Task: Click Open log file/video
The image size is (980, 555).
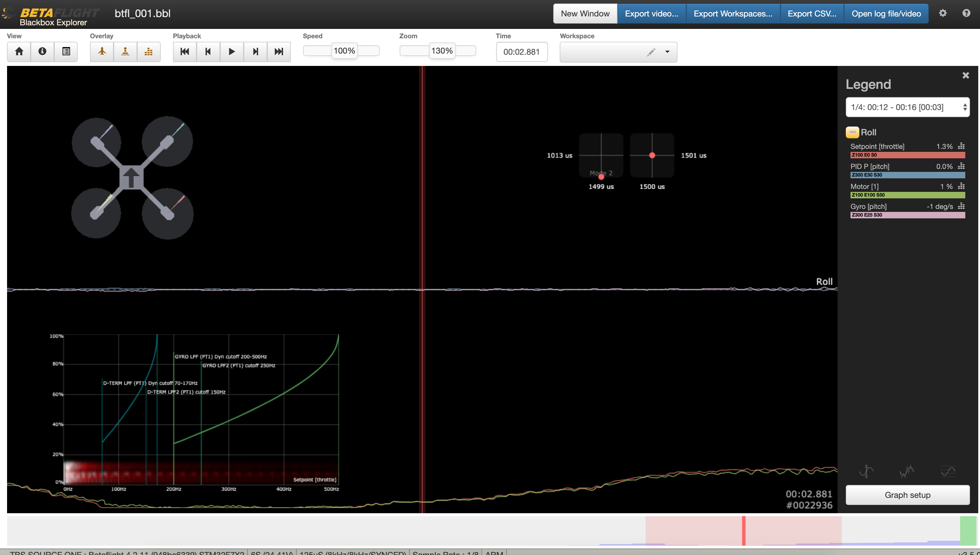Action: (886, 14)
